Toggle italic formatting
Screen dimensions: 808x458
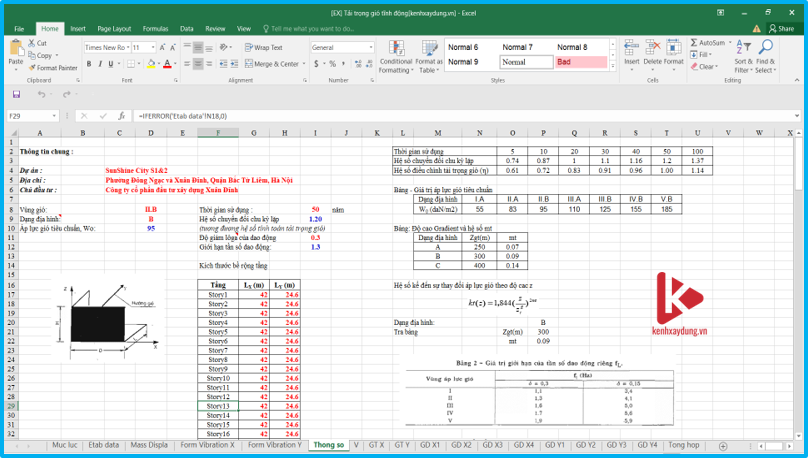pos(101,64)
